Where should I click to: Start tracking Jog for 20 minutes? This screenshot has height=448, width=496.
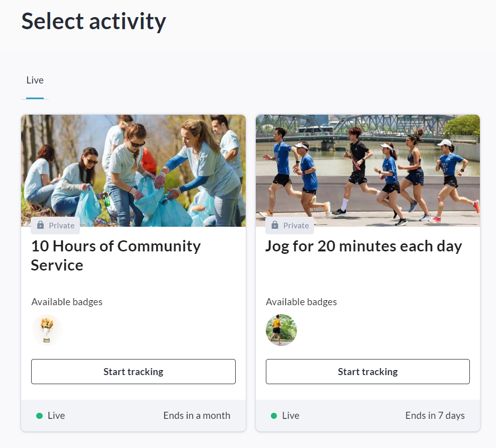point(367,372)
